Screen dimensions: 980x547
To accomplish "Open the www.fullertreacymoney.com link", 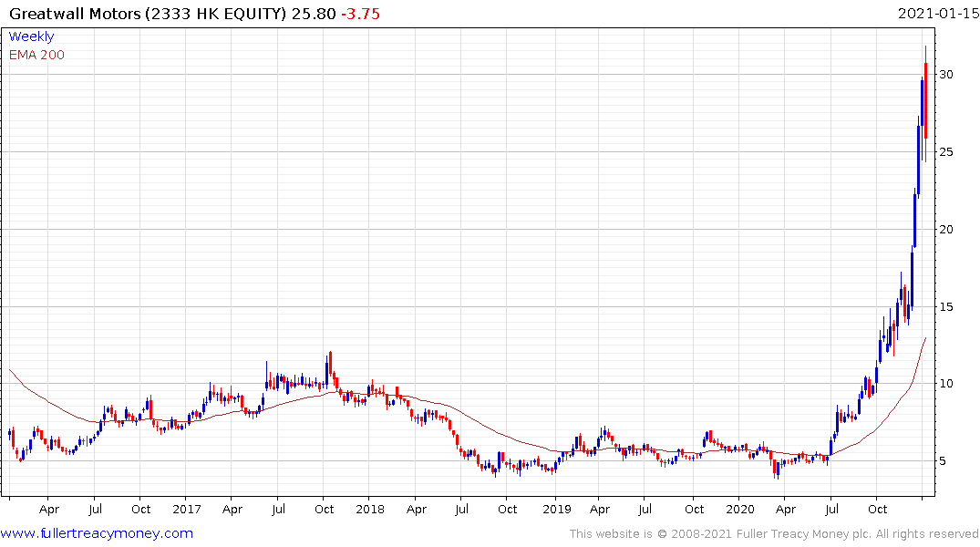I will (97, 533).
